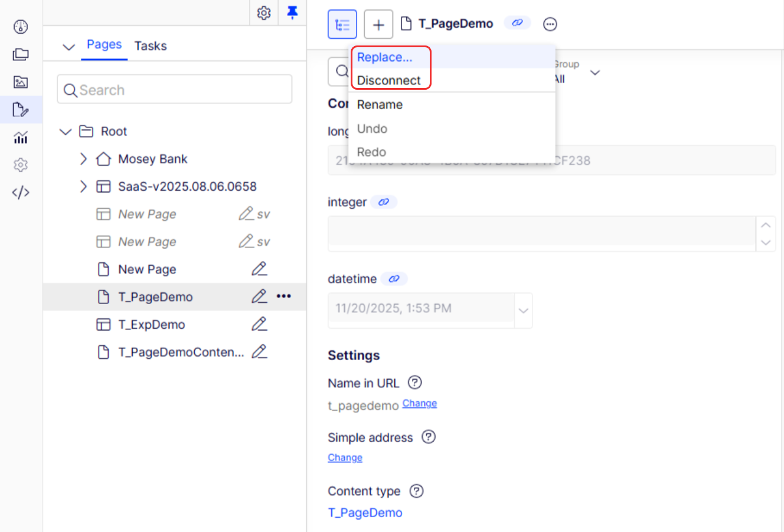This screenshot has width=784, height=532.
Task: Click the page tree structure toolbar icon
Action: [343, 24]
